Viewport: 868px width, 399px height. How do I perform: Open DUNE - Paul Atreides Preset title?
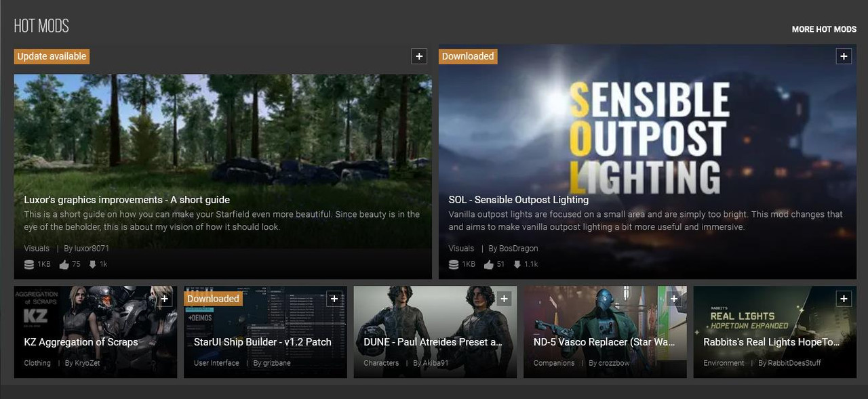click(x=433, y=342)
